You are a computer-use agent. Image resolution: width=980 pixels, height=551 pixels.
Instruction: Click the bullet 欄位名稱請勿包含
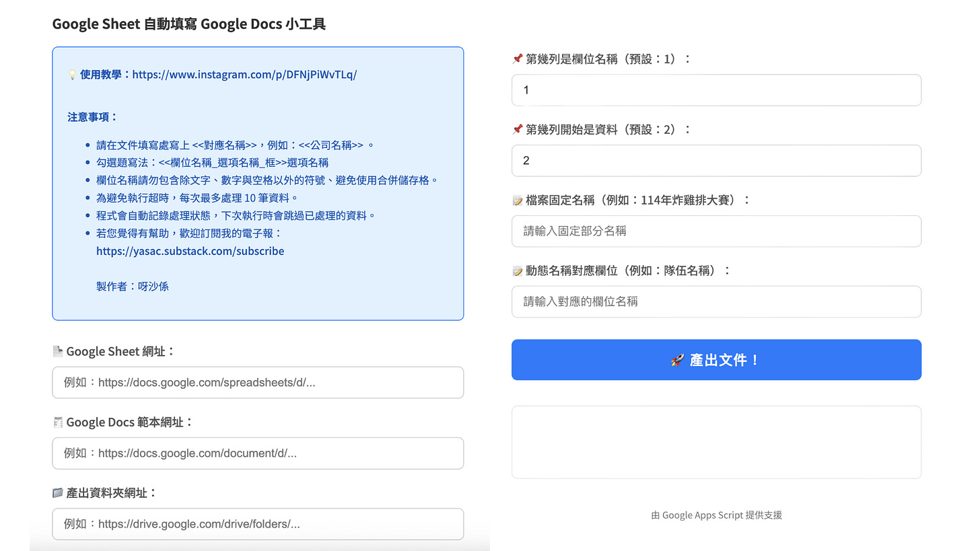pyautogui.click(x=267, y=180)
